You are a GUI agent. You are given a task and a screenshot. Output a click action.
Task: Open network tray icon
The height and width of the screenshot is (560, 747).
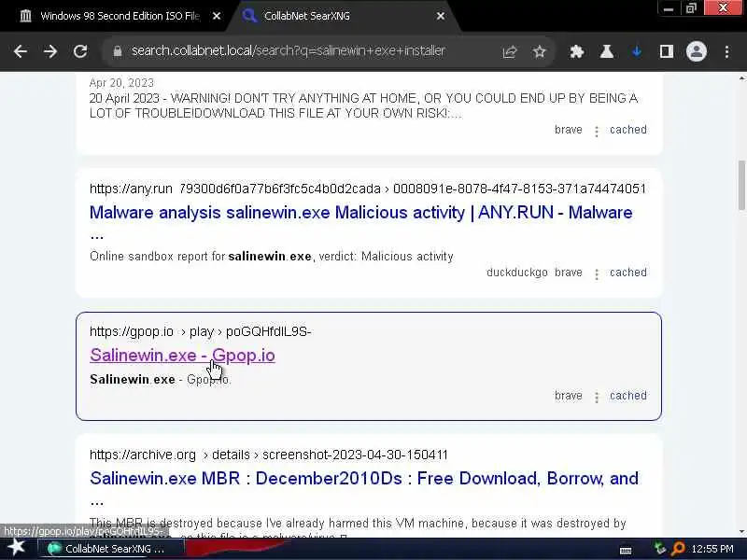click(x=660, y=549)
